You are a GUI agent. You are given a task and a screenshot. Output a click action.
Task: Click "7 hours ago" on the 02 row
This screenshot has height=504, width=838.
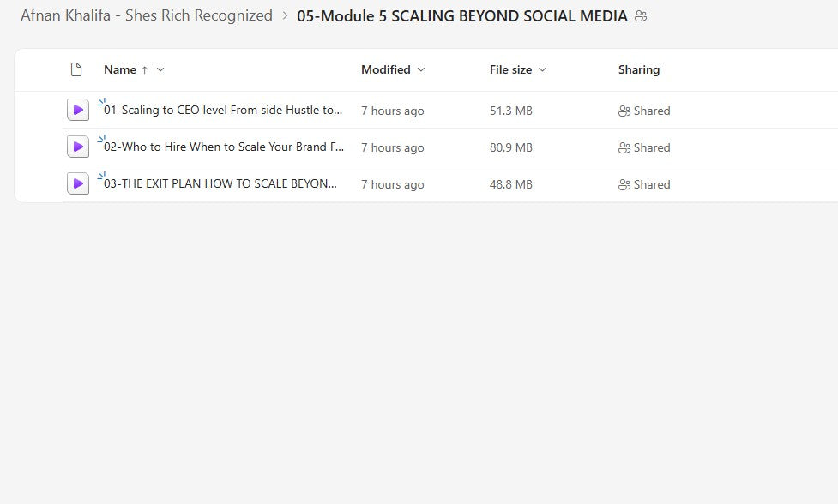(x=392, y=147)
